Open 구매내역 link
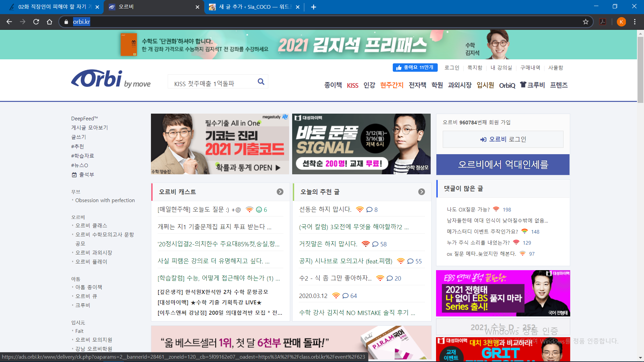This screenshot has width=644, height=362. tap(530, 68)
